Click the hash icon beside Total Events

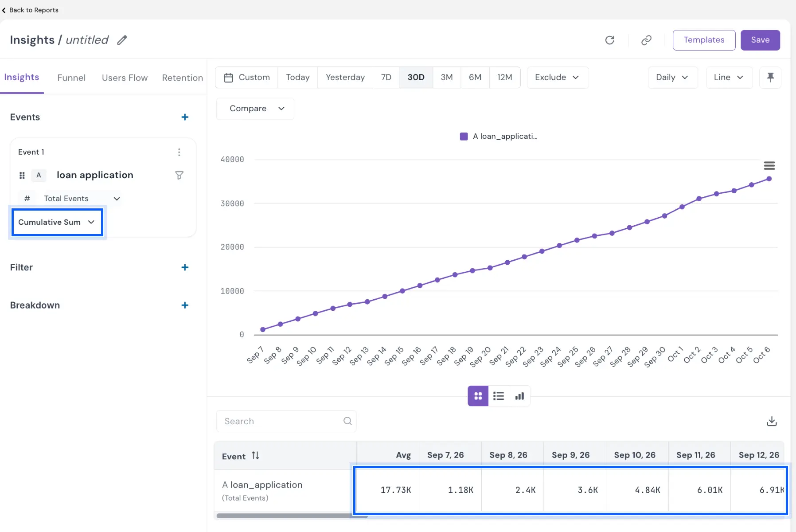tap(27, 199)
